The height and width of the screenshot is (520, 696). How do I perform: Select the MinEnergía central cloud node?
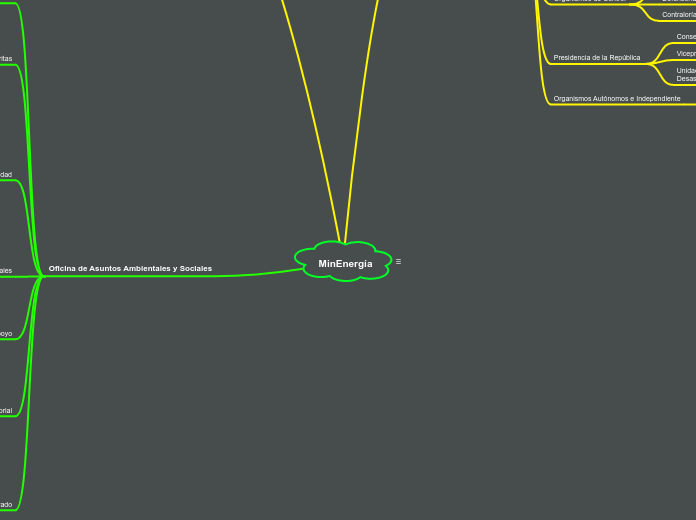click(x=344, y=262)
